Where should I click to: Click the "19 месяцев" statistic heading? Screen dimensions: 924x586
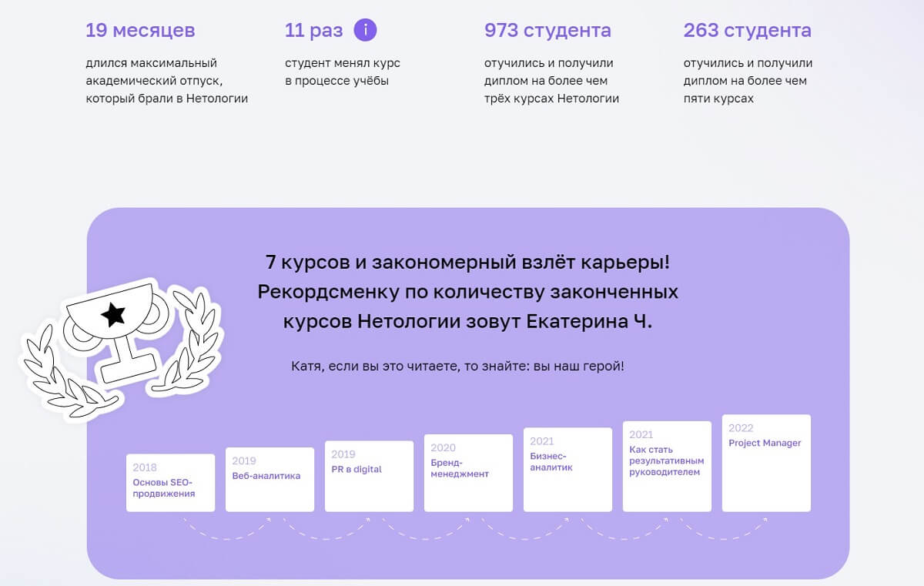pyautogui.click(x=142, y=30)
